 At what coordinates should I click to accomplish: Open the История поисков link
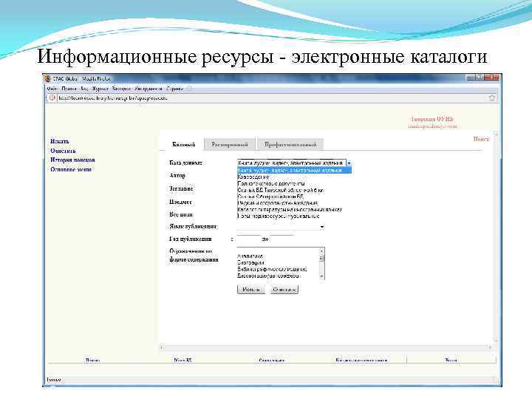click(x=72, y=160)
